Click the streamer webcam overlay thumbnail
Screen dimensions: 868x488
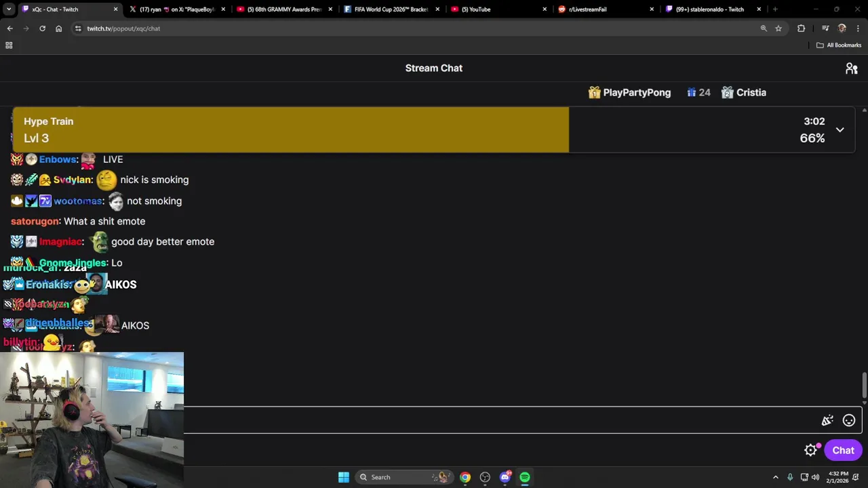pos(92,420)
